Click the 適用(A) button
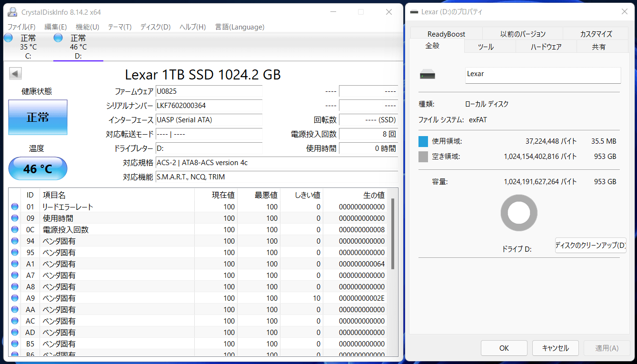 point(607,348)
